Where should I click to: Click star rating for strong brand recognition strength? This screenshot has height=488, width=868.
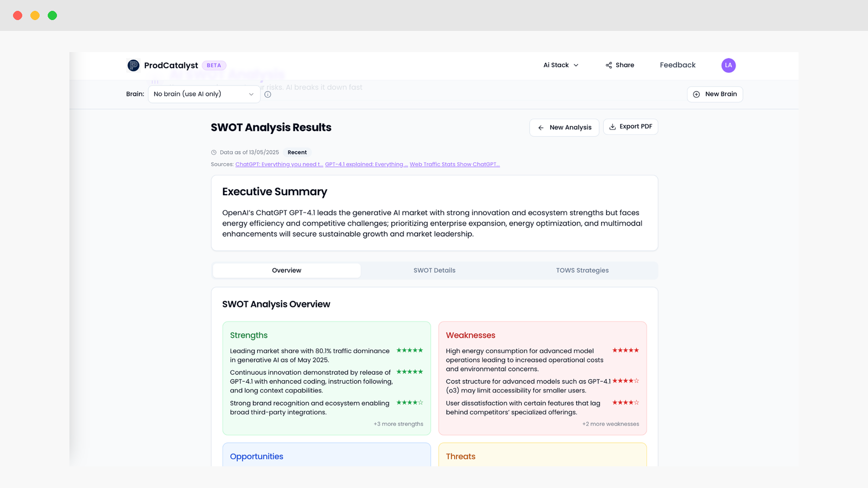point(410,402)
